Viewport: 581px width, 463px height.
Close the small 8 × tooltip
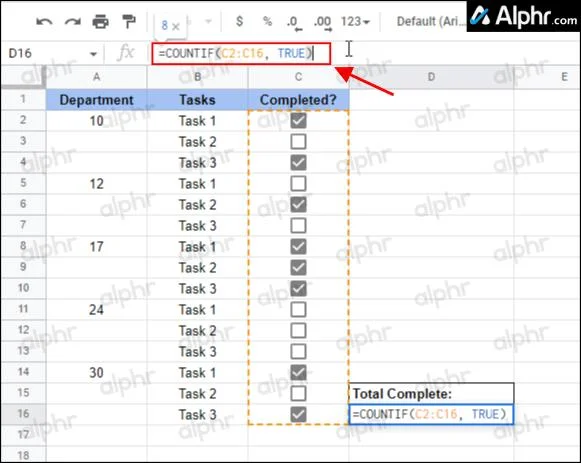tap(176, 27)
